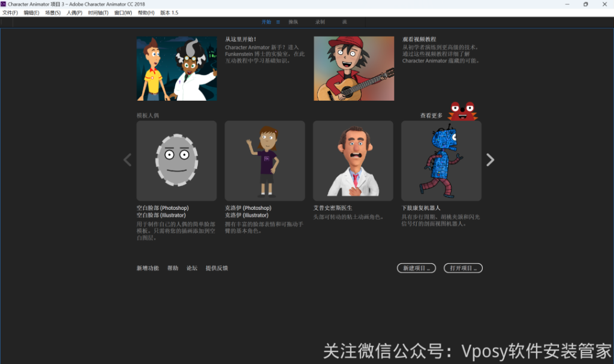Click the 下肢康复机器人 puppet title
Image resolution: width=614 pixels, height=364 pixels.
tap(421, 208)
